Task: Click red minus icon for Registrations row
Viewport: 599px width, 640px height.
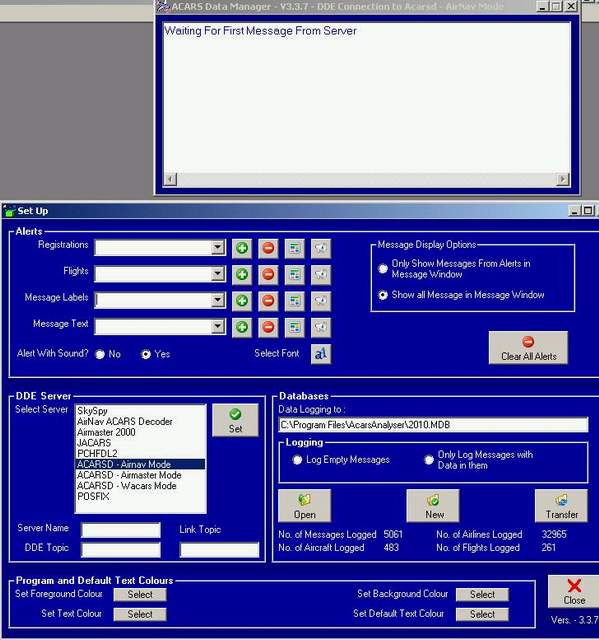Action: point(268,248)
